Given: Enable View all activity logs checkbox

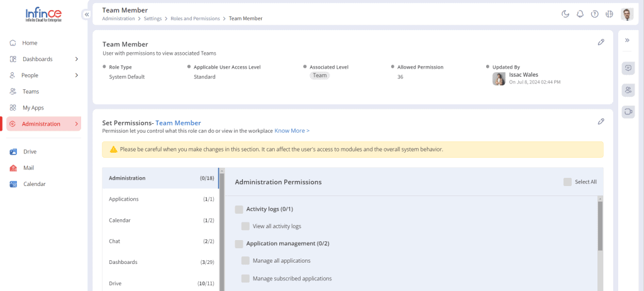Looking at the screenshot, I should (245, 226).
